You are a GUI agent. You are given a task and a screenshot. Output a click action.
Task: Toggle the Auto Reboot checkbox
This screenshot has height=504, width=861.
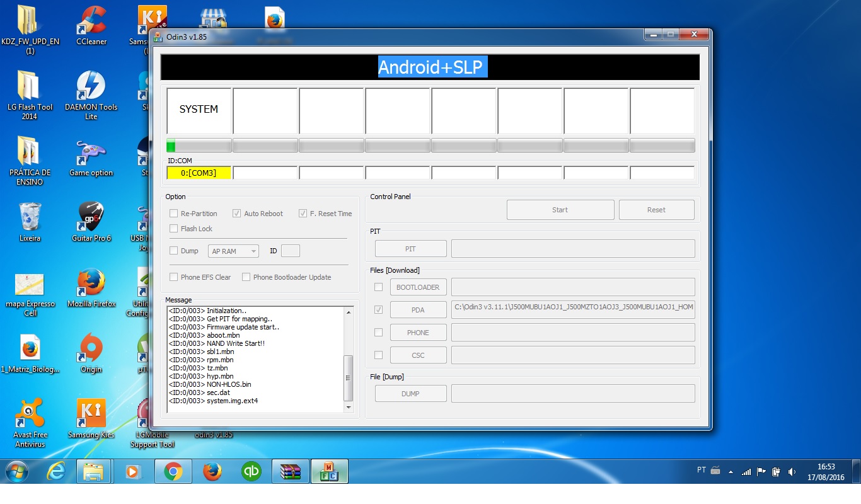[237, 214]
